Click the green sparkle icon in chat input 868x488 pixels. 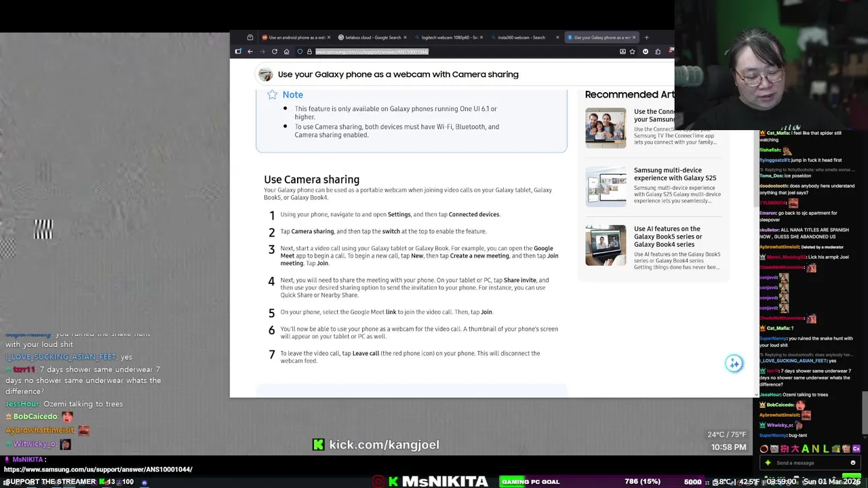[x=768, y=463]
